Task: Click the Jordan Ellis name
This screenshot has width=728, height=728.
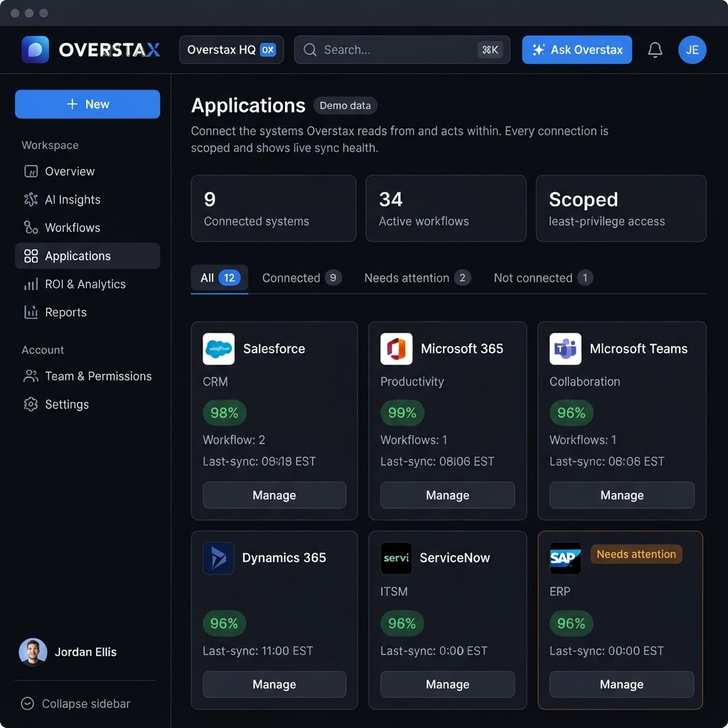Action: (x=85, y=653)
